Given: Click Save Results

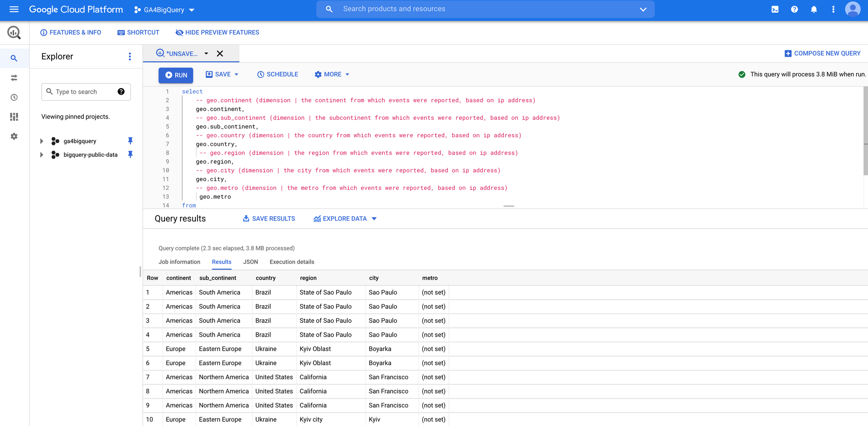Looking at the screenshot, I should [x=269, y=218].
